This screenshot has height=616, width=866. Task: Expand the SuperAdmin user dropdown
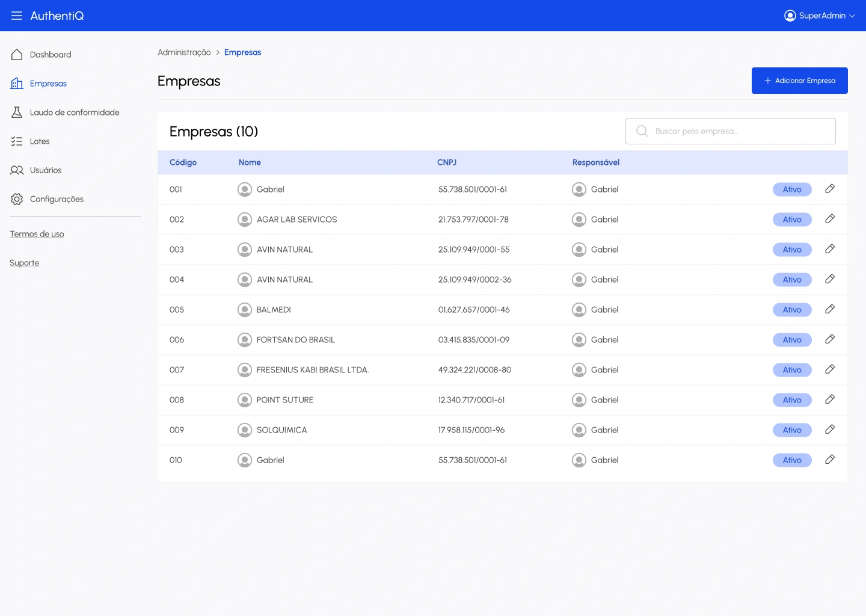820,16
